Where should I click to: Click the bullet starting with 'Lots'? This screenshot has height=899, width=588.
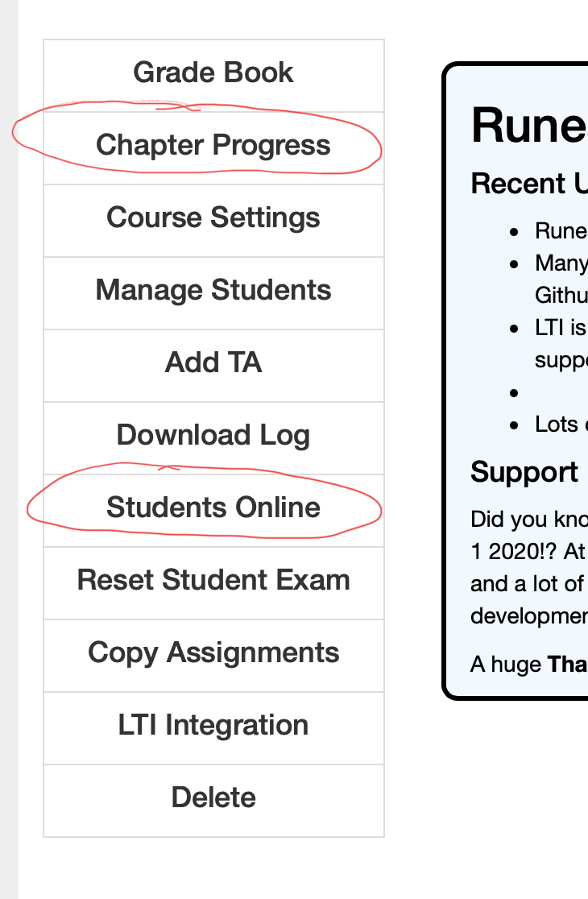[x=561, y=425]
